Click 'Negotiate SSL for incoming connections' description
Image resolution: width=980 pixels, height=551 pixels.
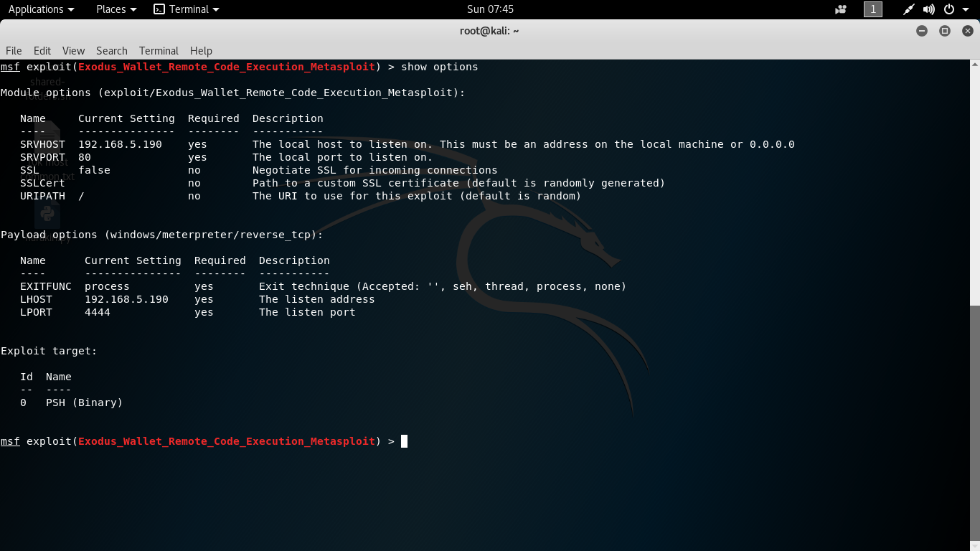click(374, 170)
